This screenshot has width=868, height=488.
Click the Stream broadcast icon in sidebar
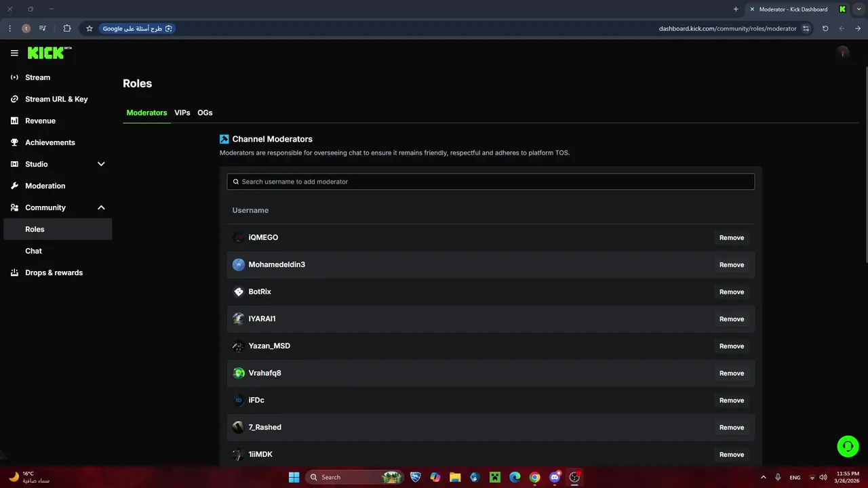(14, 77)
